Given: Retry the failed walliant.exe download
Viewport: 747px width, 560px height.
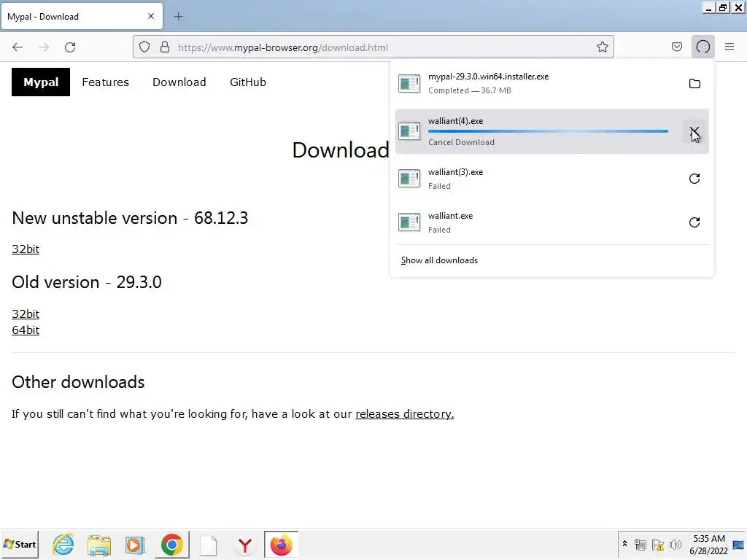Looking at the screenshot, I should tap(694, 222).
